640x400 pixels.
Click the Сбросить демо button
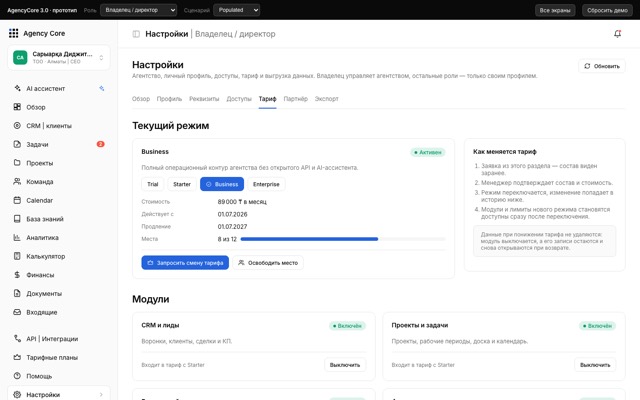[x=607, y=10]
